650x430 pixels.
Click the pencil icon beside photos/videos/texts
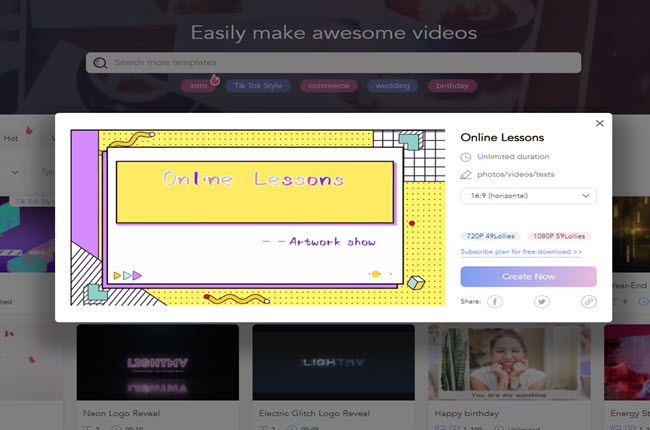[466, 175]
